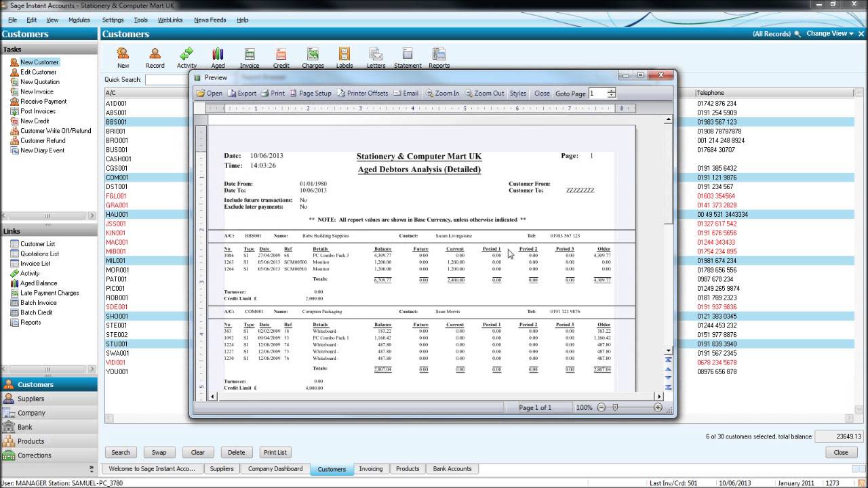Open the Change View dropdown

tap(829, 34)
